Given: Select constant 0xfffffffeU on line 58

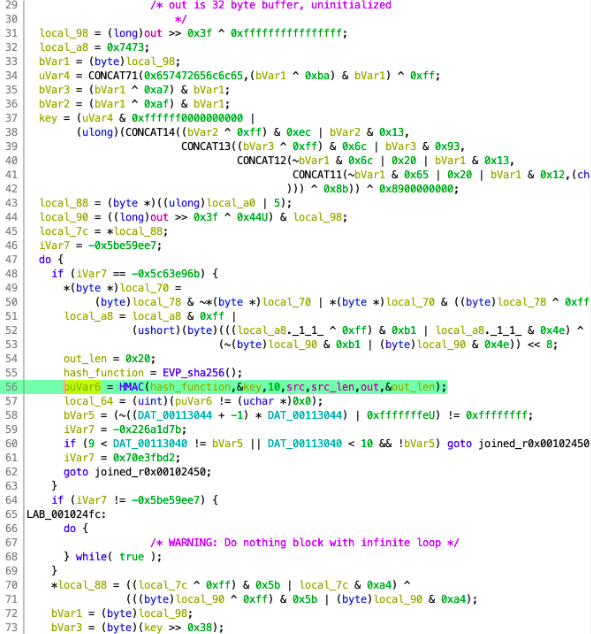Looking at the screenshot, I should [401, 415].
